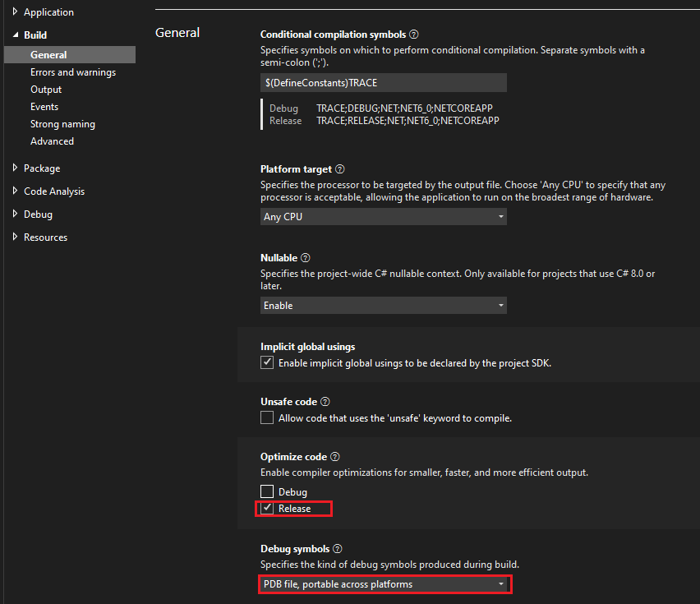
Task: Uncheck Release under Optimize code
Action: 267,508
